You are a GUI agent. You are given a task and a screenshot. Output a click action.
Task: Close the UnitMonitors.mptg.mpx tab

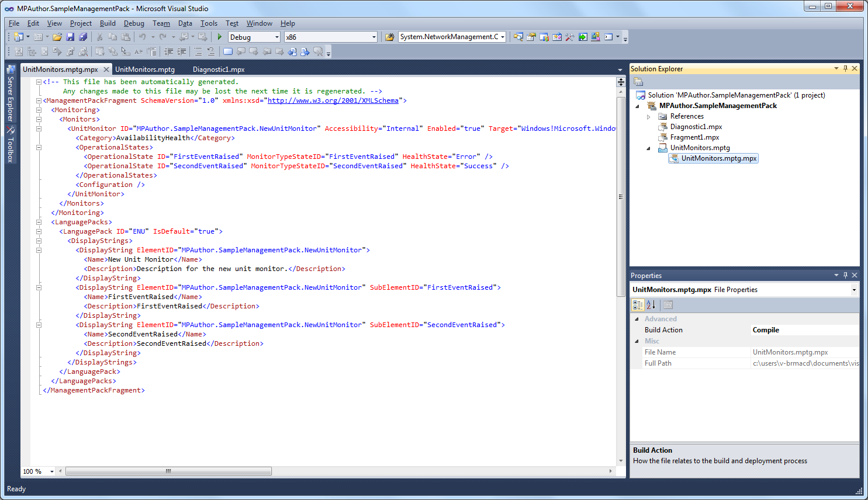[106, 70]
